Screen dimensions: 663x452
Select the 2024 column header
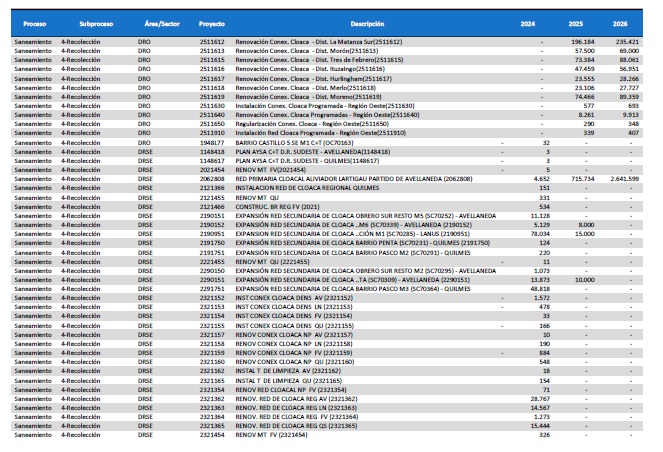544,21
